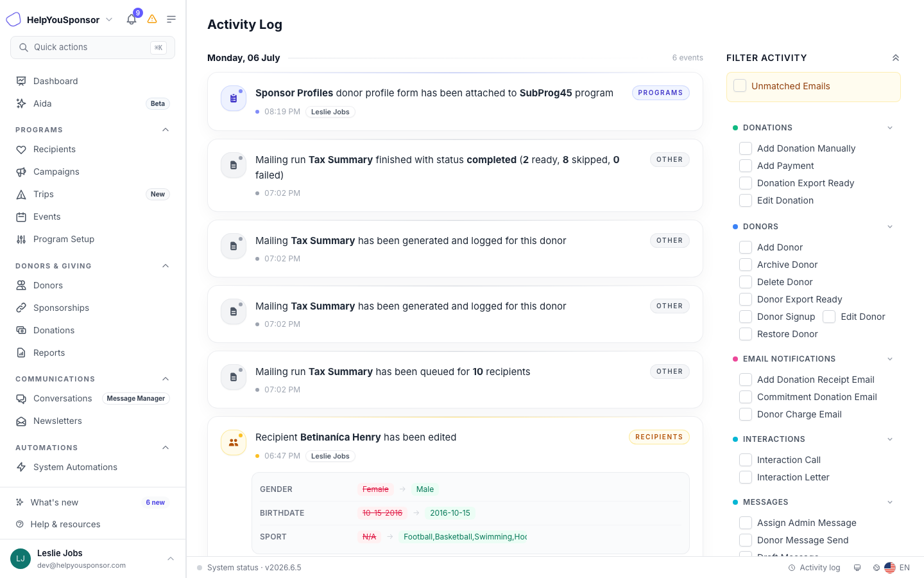The width and height of the screenshot is (924, 578).
Task: Click the RECIPIENTS tag on Betinanica Henry event
Action: 659,437
